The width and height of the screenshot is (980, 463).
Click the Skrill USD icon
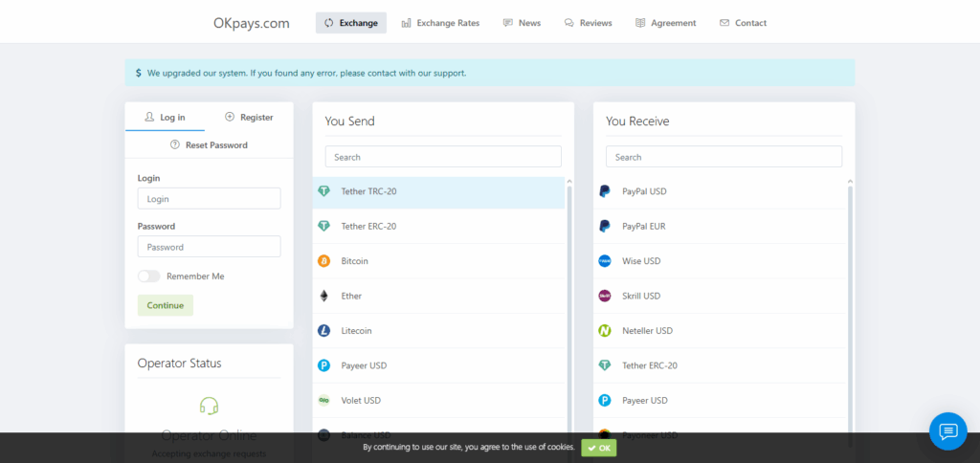[x=605, y=297]
